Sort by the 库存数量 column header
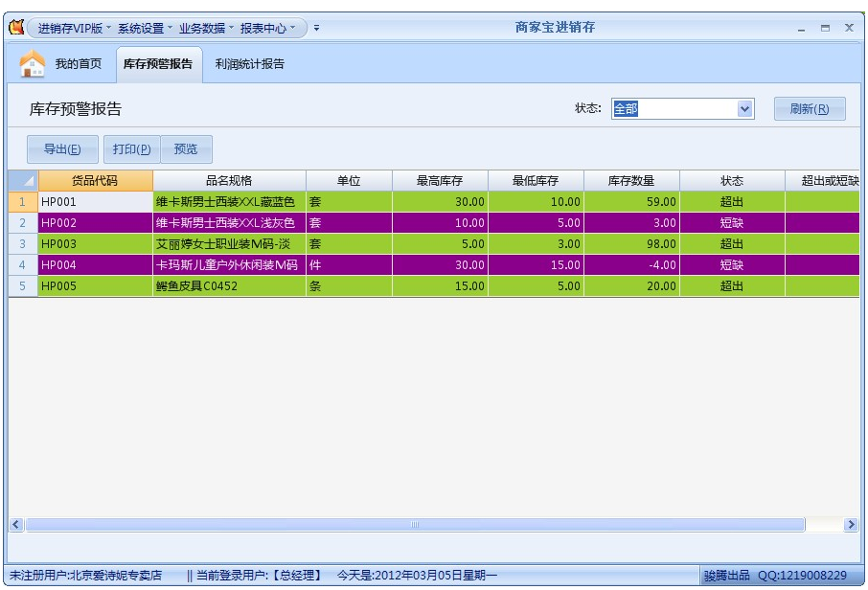 [x=631, y=181]
